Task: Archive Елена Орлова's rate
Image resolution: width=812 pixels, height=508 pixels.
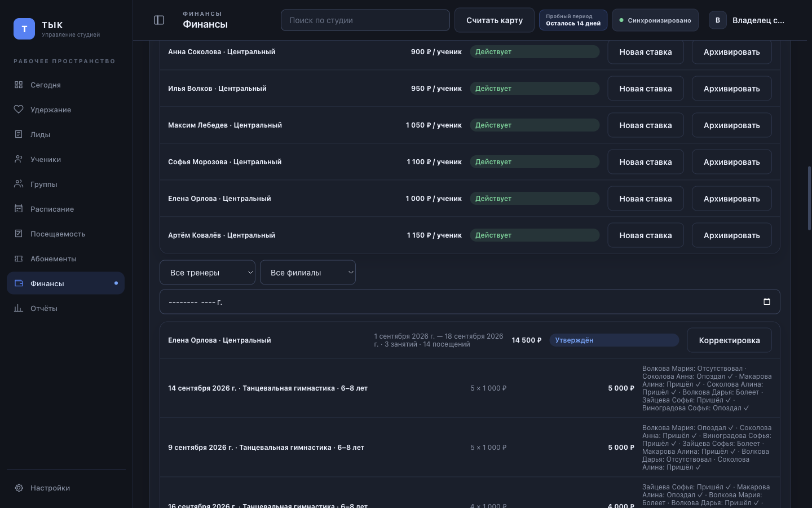Action: pos(732,199)
